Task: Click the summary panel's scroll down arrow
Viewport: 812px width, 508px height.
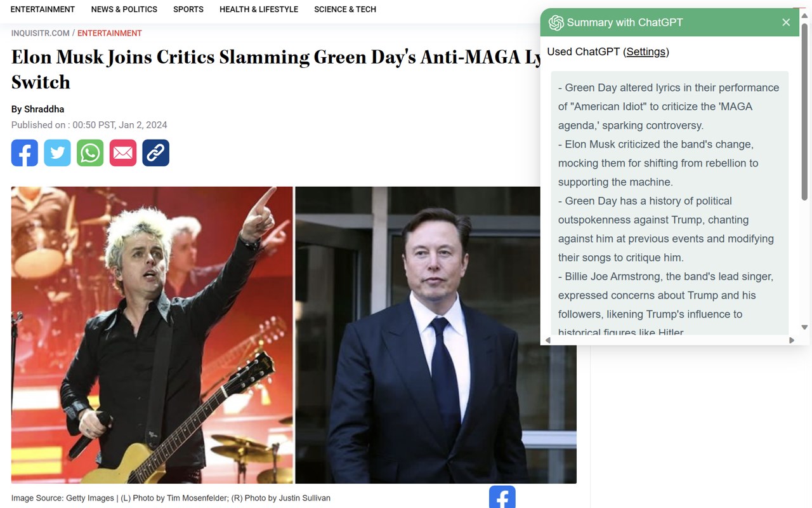Action: pyautogui.click(x=804, y=328)
